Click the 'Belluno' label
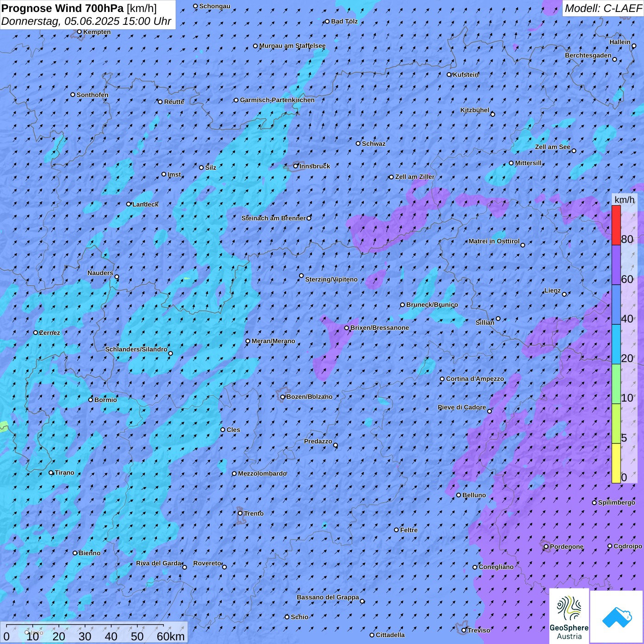Viewport: 644px width, 644px height. click(x=474, y=495)
